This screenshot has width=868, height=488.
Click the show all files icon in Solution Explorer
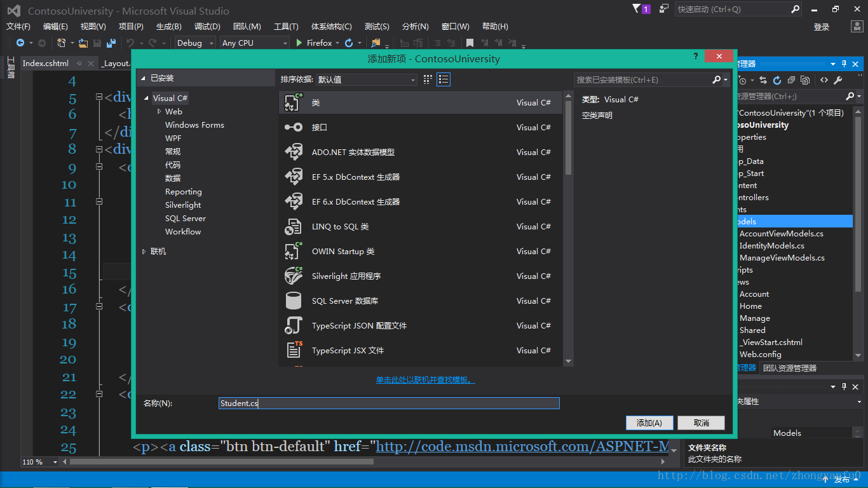(x=805, y=81)
